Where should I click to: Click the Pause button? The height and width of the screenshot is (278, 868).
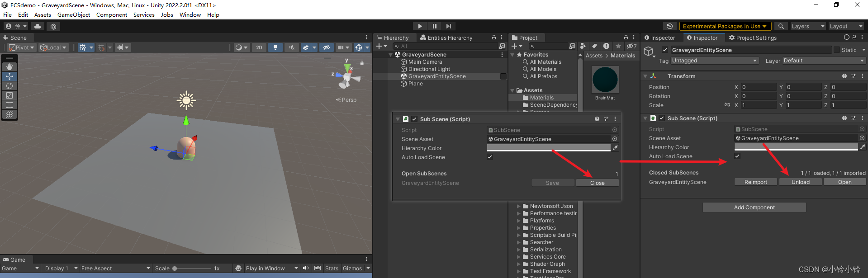click(x=434, y=26)
